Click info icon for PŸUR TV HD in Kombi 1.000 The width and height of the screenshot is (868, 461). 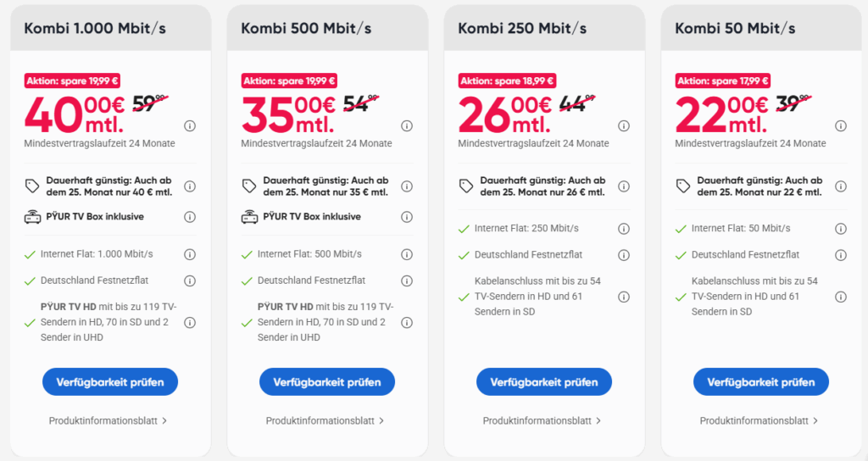190,323
